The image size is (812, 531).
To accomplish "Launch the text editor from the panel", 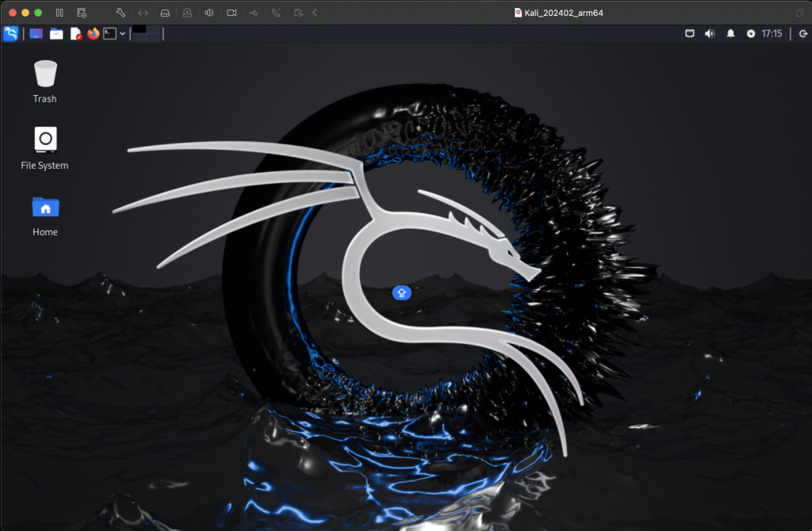I will click(x=75, y=33).
